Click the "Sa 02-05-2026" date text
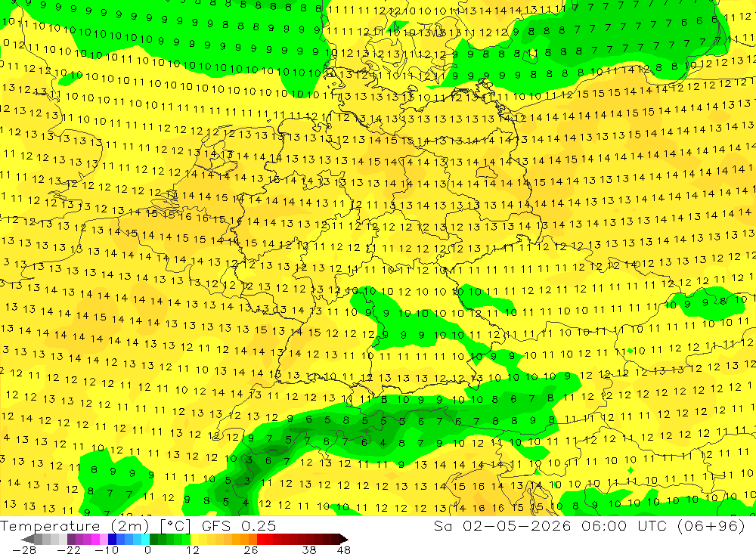This screenshot has width=756, height=554. pos(503,526)
